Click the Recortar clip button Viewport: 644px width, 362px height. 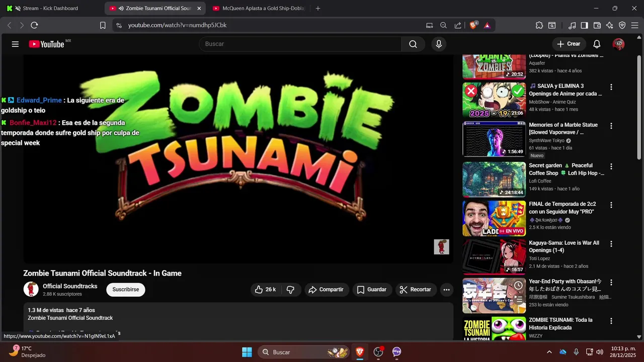[416, 290]
